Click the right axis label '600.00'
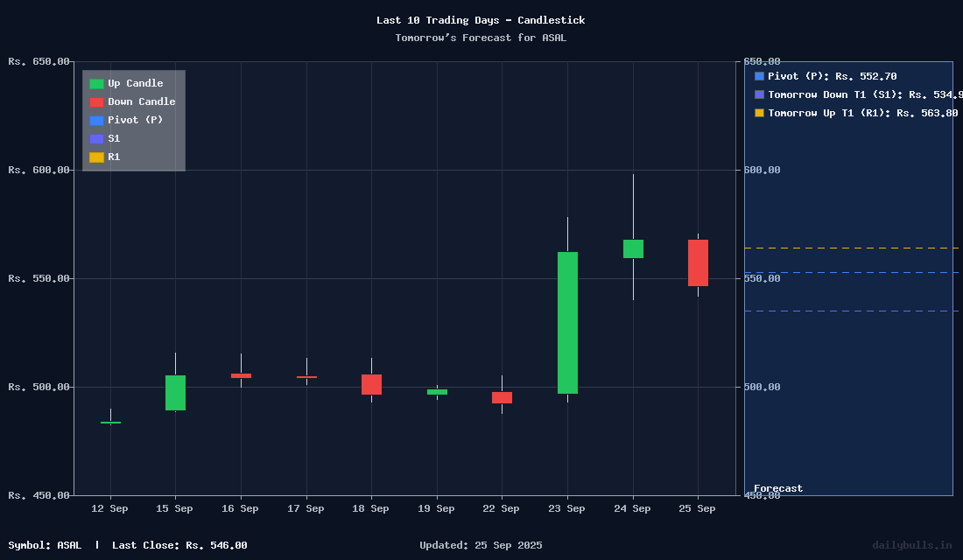The height and width of the screenshot is (560, 963). pyautogui.click(x=763, y=170)
